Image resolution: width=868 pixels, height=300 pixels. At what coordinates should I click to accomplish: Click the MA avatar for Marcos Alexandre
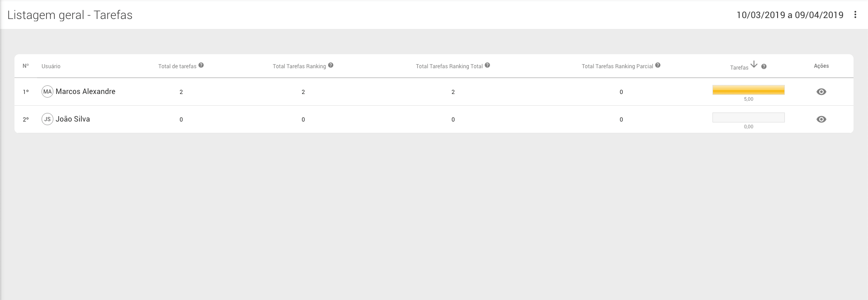[x=47, y=92]
